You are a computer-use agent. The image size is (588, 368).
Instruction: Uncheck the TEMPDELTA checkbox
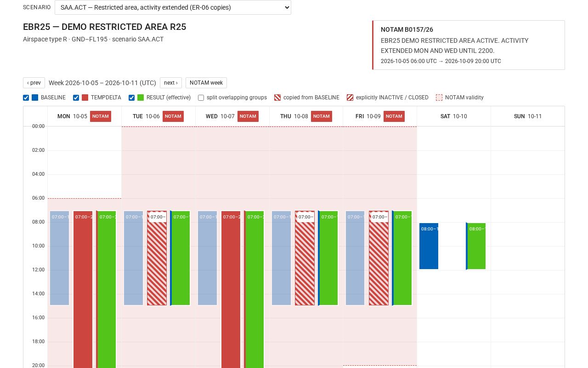click(76, 98)
